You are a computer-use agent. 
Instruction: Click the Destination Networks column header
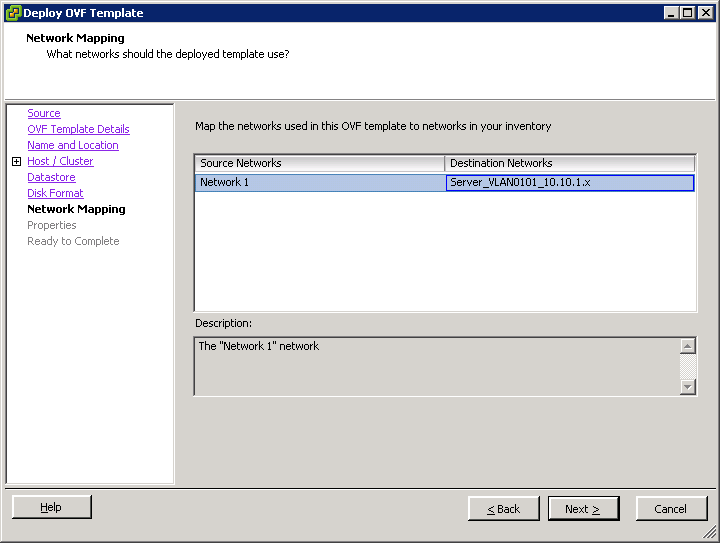(x=569, y=163)
